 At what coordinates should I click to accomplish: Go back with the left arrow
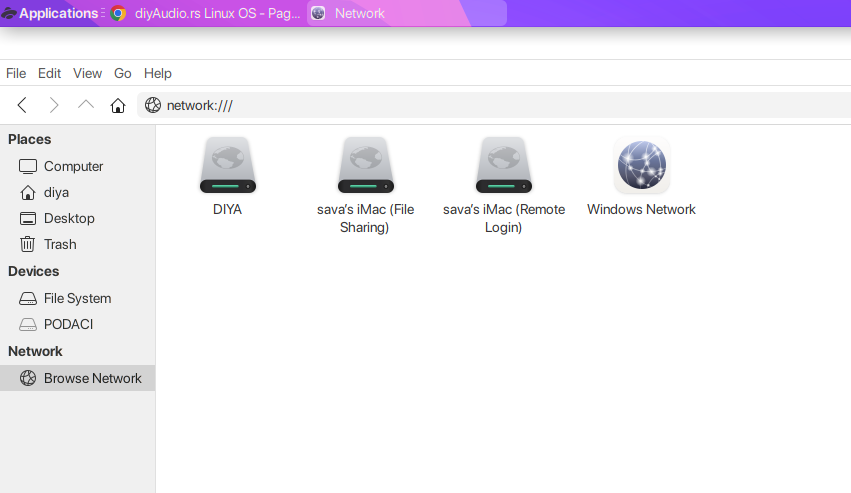pos(22,105)
